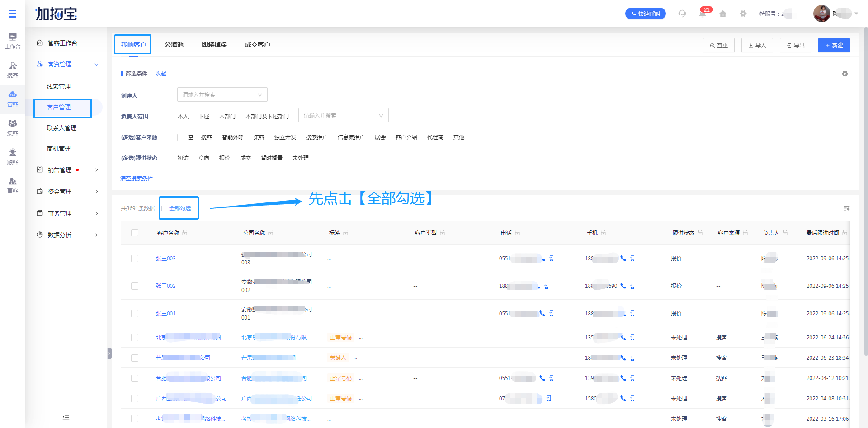Click lock icon beside 电话 header
Viewport: 868px width, 428px height.
518,233
